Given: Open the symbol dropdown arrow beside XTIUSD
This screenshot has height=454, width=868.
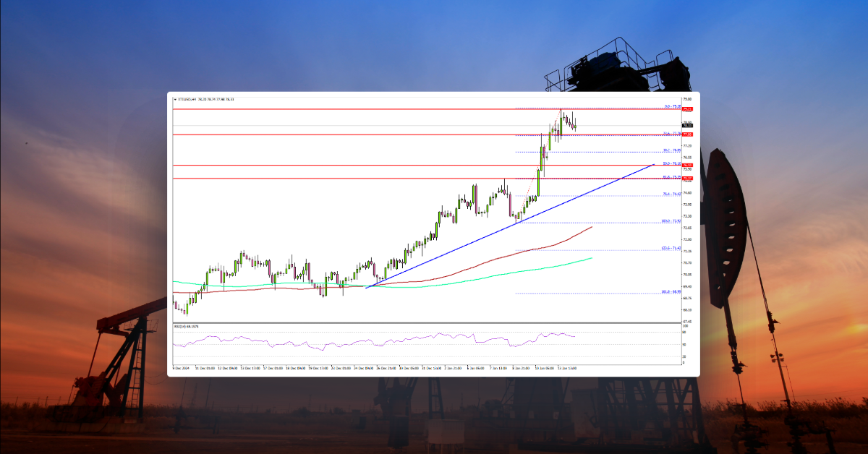Looking at the screenshot, I should pyautogui.click(x=176, y=100).
